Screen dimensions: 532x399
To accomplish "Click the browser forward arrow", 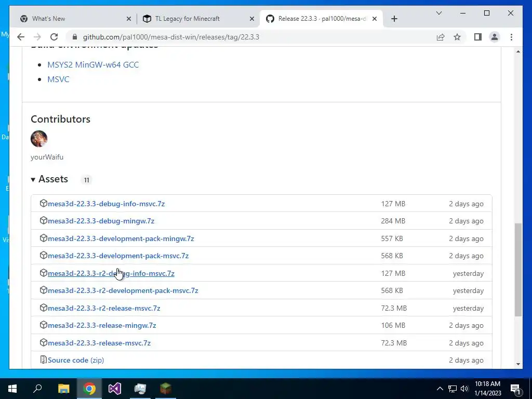I will point(37,37).
